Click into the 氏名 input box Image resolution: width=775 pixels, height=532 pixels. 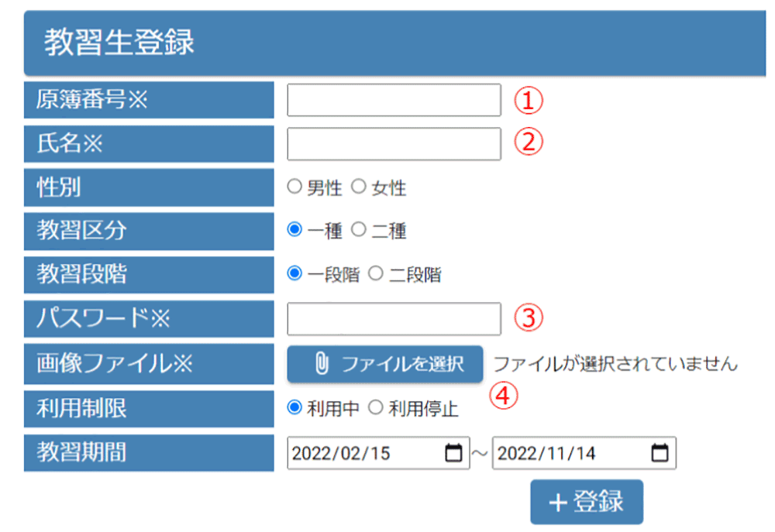394,143
